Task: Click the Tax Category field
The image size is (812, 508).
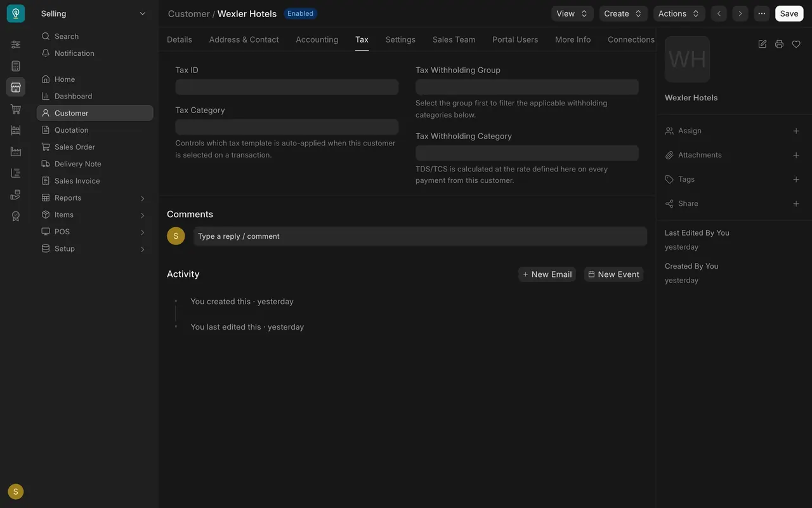Action: 287,127
